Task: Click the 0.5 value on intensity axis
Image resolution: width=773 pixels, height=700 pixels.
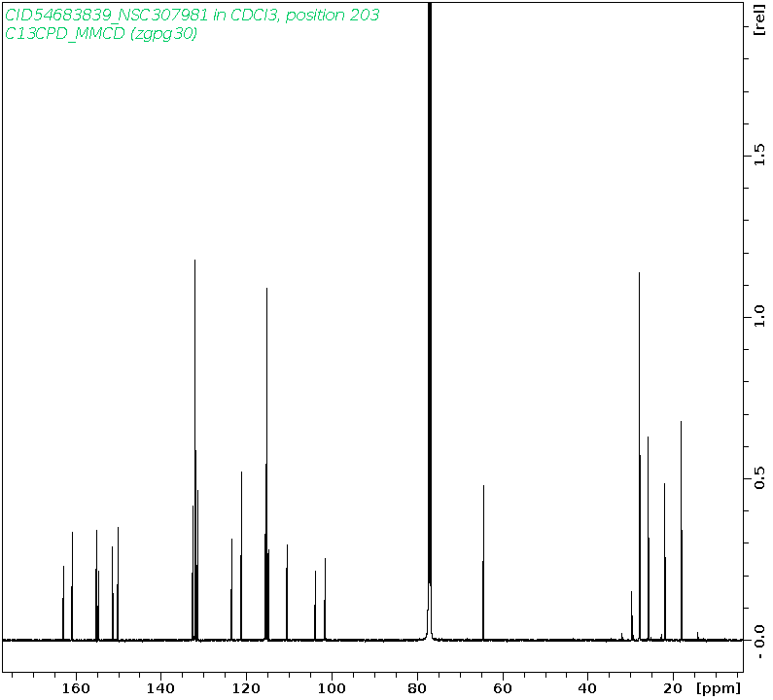Action: [759, 478]
